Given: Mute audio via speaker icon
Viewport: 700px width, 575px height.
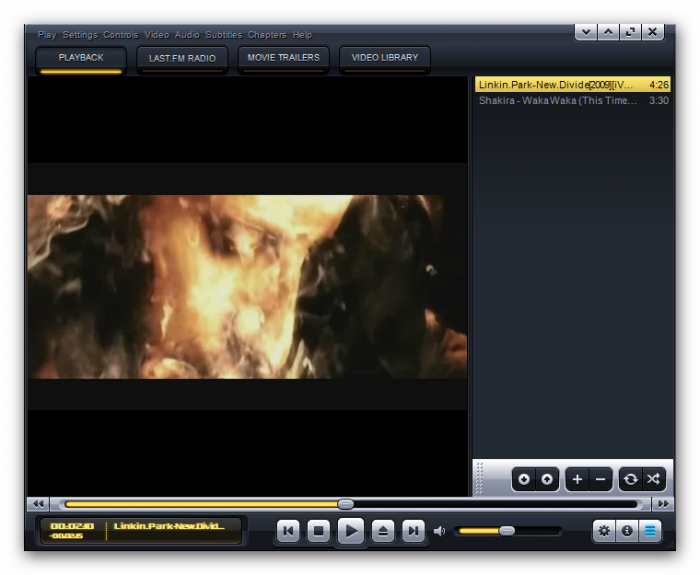Looking at the screenshot, I should (439, 531).
